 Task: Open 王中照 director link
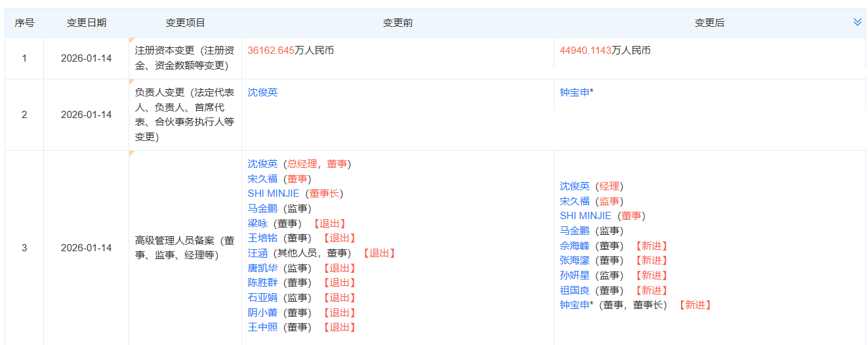click(x=262, y=327)
